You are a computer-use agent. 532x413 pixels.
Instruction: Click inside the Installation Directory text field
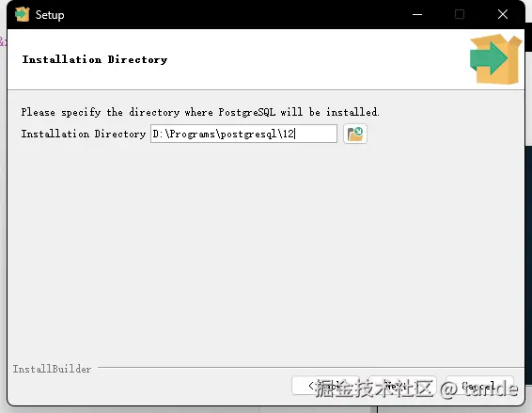[243, 134]
